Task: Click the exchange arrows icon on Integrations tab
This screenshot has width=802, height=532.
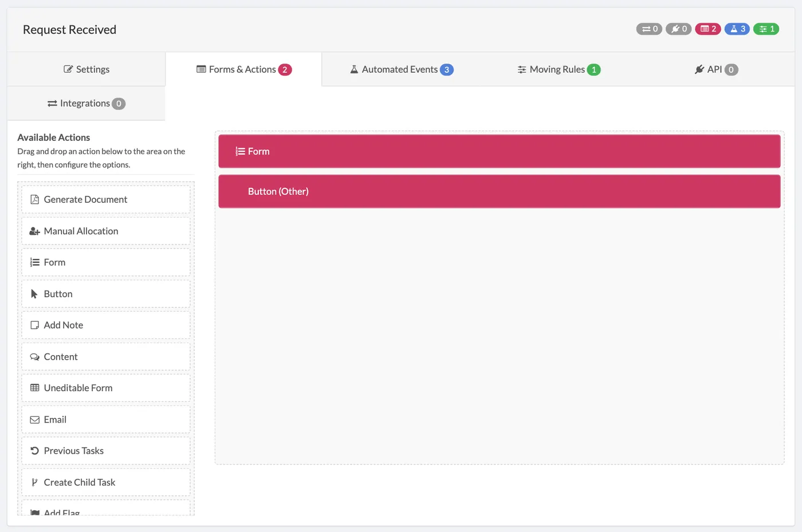Action: click(52, 104)
